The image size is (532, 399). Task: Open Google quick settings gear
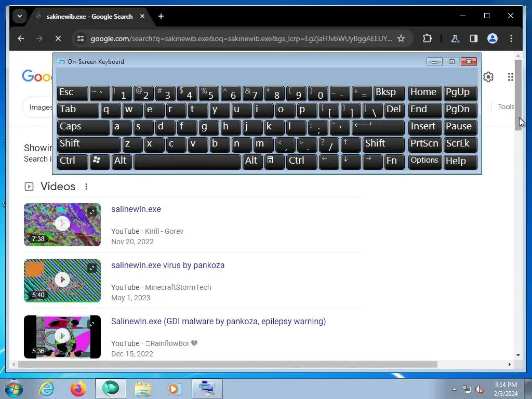pos(488,77)
